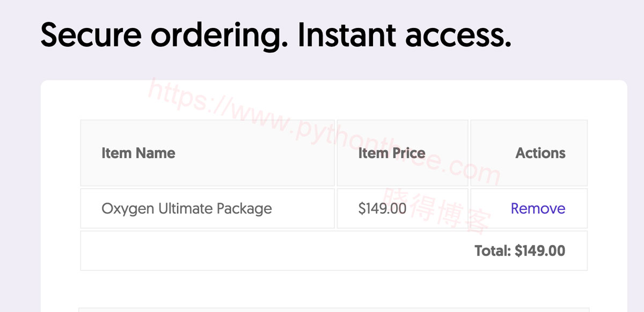Click empty space in the Total row
This screenshot has height=312, width=644.
[x=268, y=251]
